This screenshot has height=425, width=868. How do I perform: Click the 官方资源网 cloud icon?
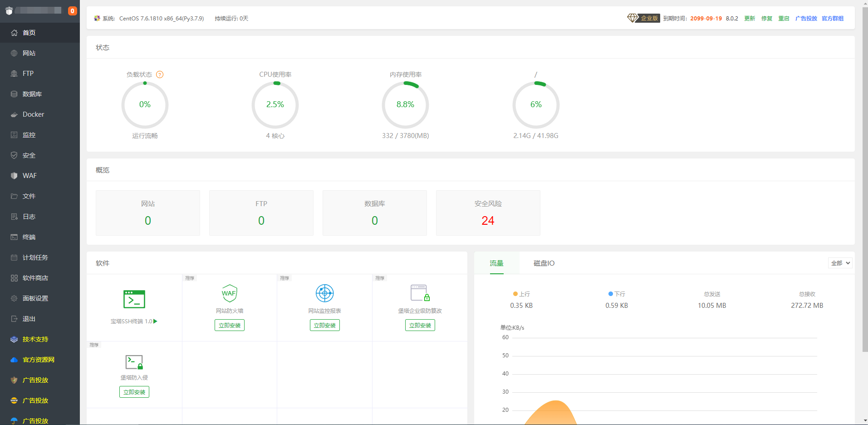pyautogui.click(x=14, y=360)
